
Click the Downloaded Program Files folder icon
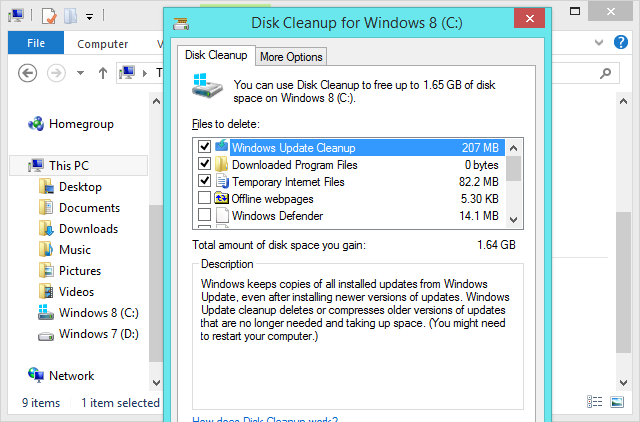coord(222,164)
